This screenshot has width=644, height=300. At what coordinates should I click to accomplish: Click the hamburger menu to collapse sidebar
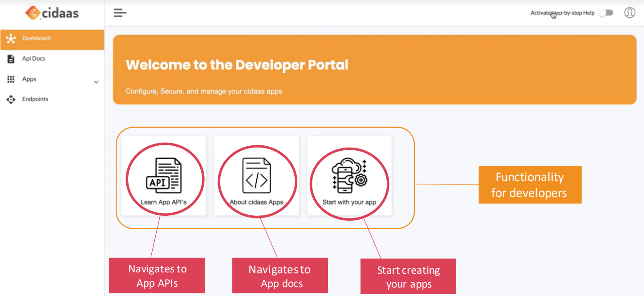click(119, 12)
